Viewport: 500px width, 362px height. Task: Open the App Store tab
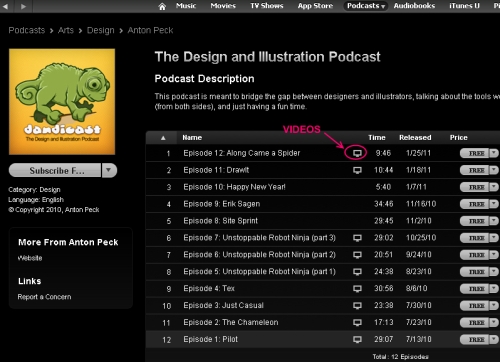[x=315, y=6]
